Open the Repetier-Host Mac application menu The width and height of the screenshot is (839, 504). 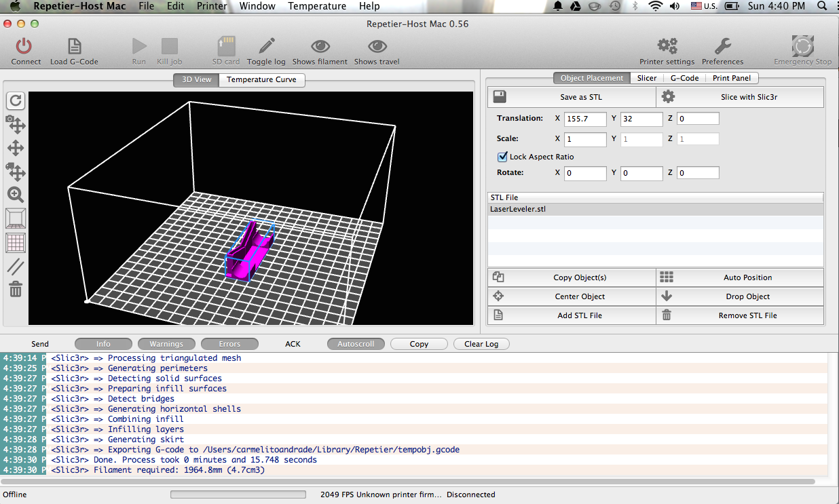pyautogui.click(x=79, y=6)
